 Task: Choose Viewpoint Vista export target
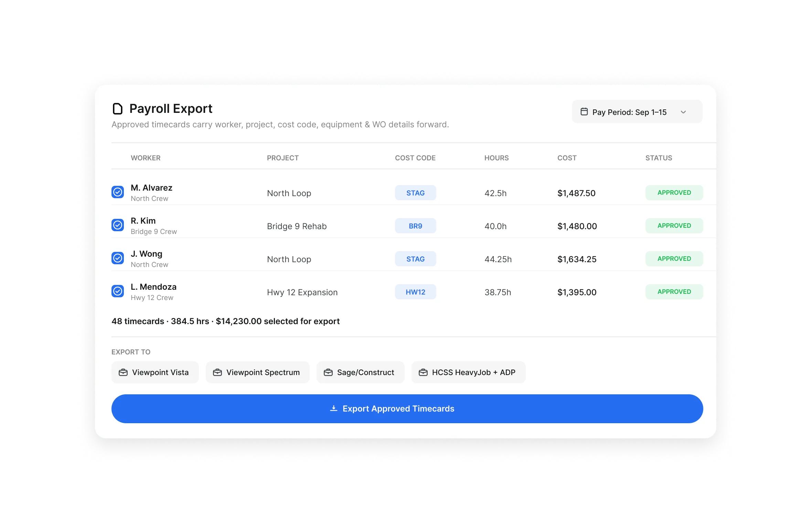[x=155, y=372]
